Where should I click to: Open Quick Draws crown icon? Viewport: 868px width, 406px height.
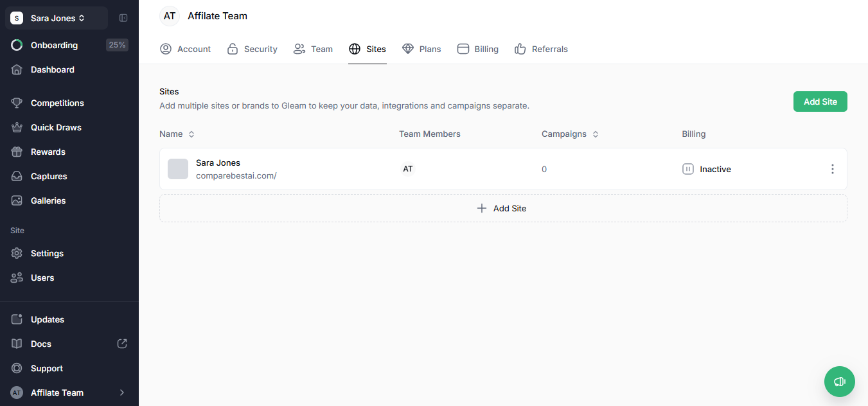coord(17,127)
